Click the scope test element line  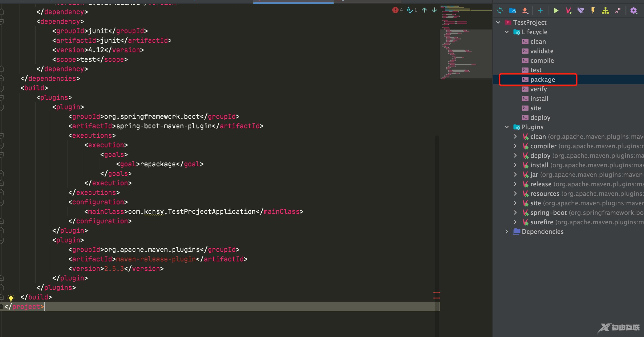(x=90, y=59)
